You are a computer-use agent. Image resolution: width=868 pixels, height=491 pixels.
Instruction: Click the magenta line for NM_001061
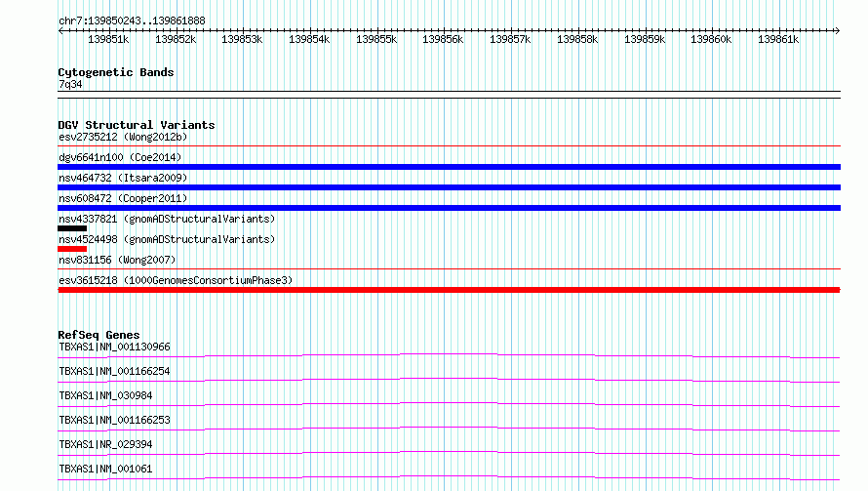[x=449, y=477]
